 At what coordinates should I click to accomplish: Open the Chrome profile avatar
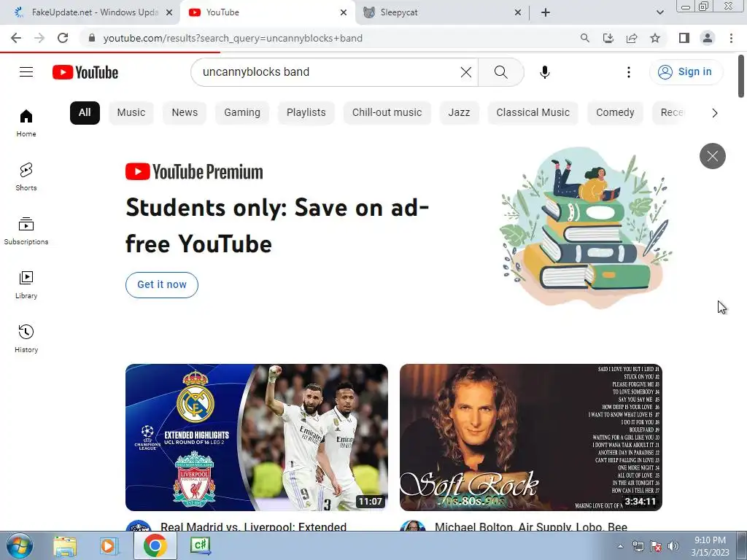[x=708, y=38]
